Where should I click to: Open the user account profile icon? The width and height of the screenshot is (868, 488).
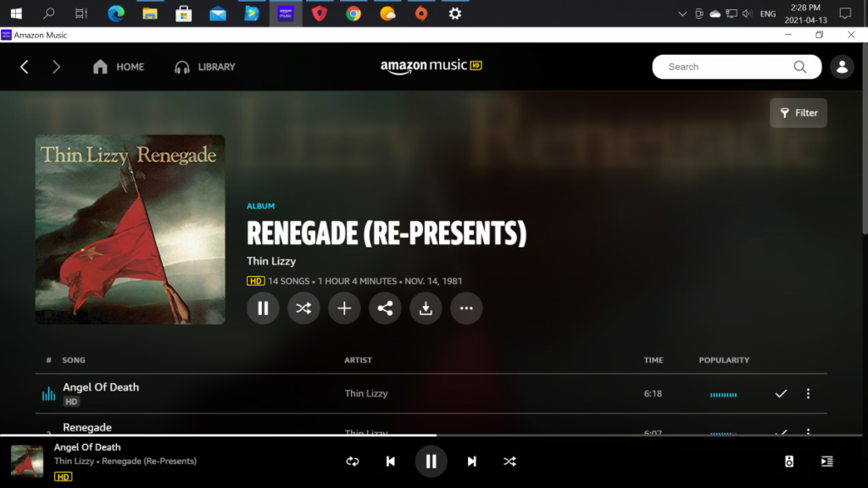coord(842,67)
